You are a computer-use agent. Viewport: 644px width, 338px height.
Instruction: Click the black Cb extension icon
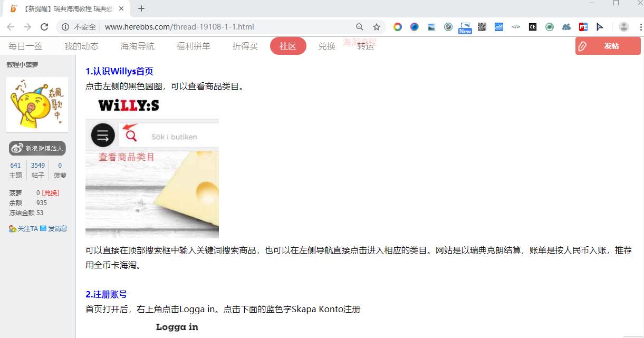point(532,27)
